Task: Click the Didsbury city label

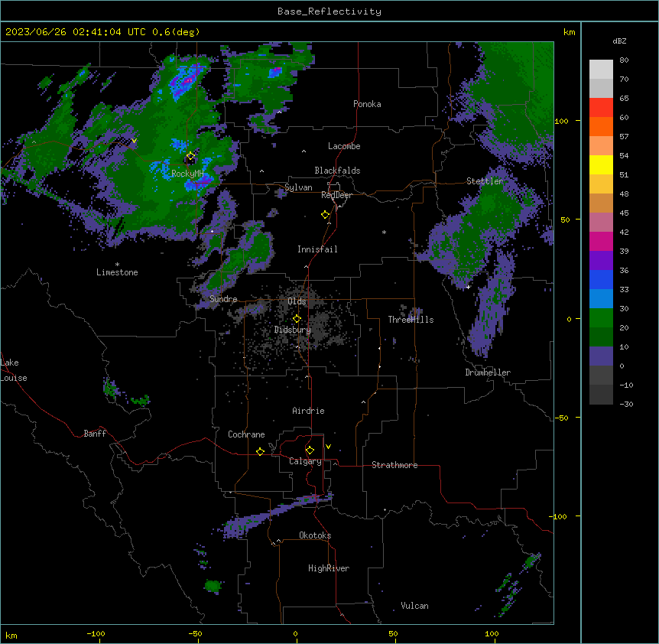Action: (x=293, y=330)
